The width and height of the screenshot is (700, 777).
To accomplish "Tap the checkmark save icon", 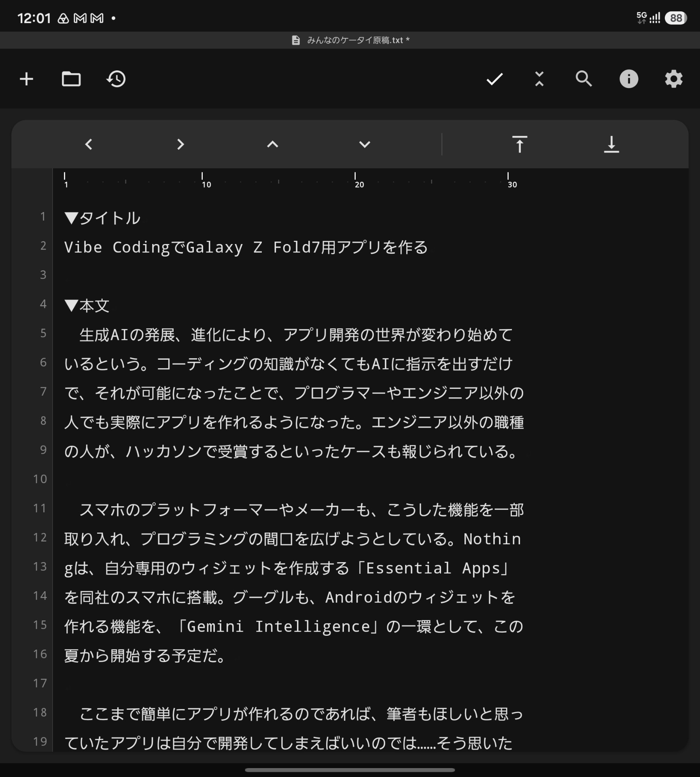I will pos(494,79).
